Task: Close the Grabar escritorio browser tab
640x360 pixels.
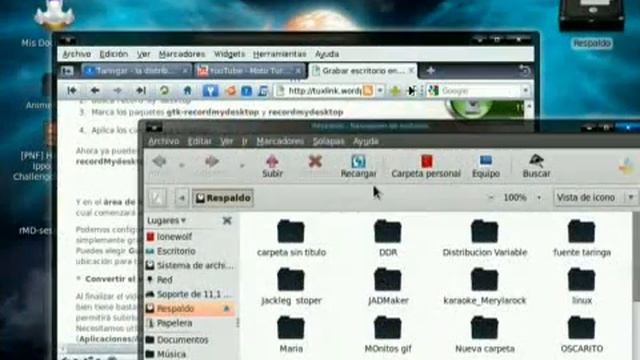Action: pos(411,71)
